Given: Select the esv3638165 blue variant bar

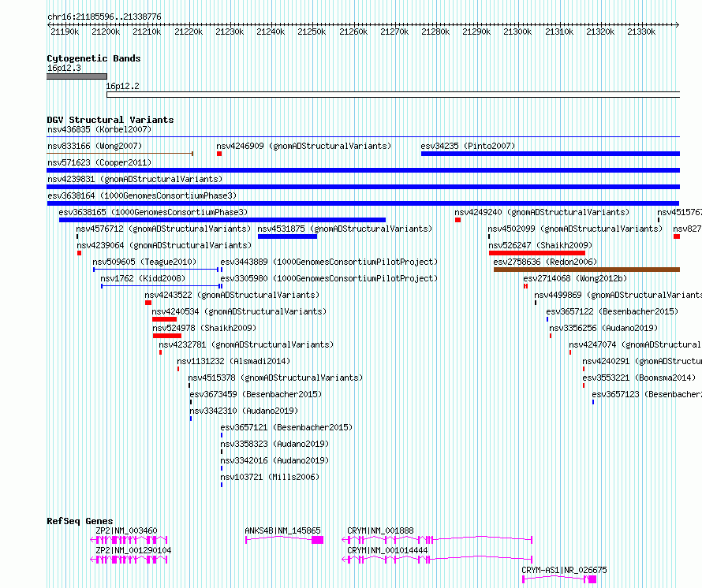Looking at the screenshot, I should 222,220.
